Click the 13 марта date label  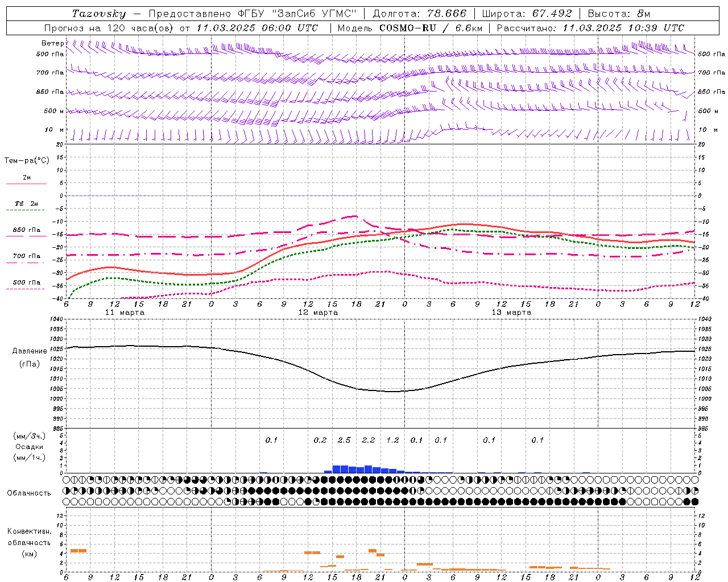pos(511,313)
